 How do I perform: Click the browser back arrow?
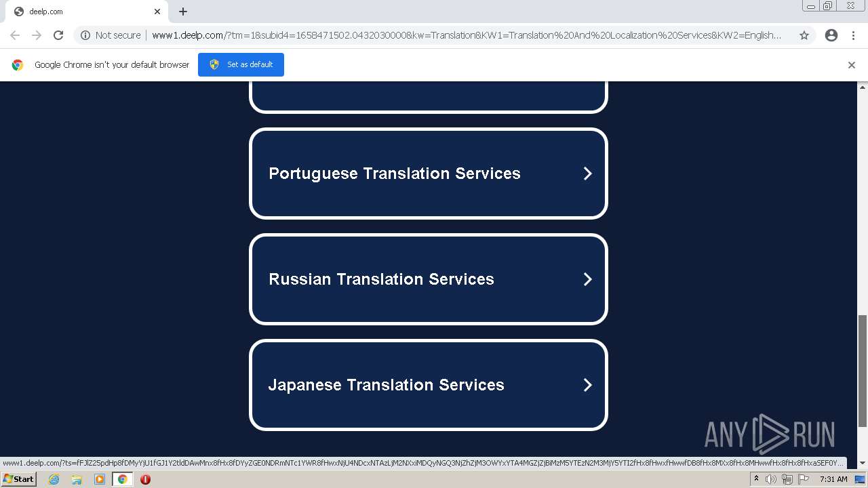pyautogui.click(x=15, y=35)
